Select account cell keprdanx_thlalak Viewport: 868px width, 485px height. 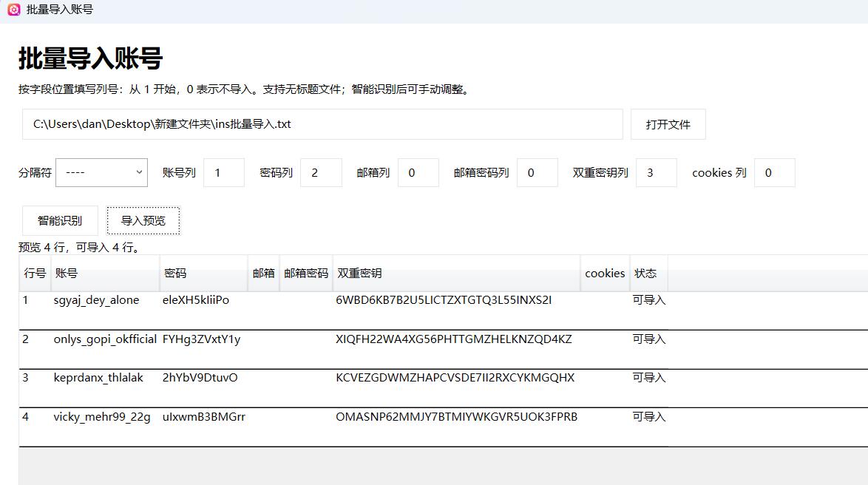(x=98, y=378)
